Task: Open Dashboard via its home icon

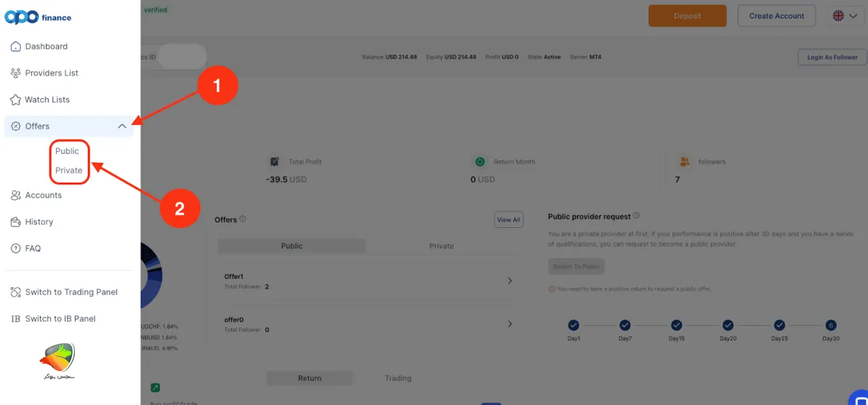Action: (x=16, y=47)
